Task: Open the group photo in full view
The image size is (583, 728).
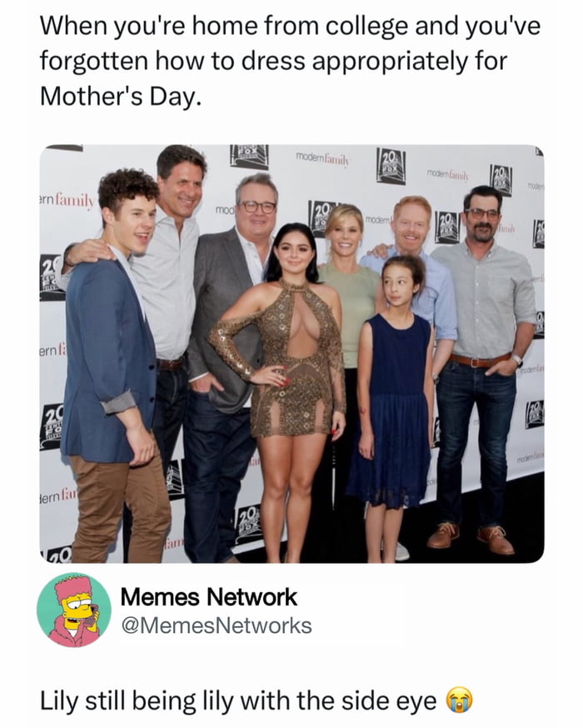Action: tap(291, 353)
